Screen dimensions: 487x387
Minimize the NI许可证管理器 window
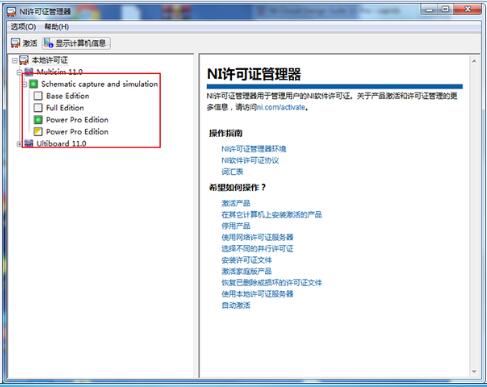429,10
